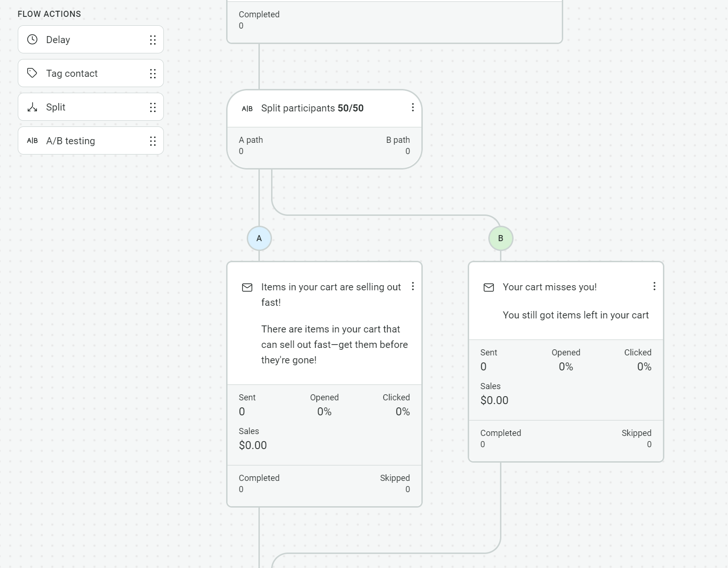
Task: Select the Delay clock icon
Action: point(32,40)
